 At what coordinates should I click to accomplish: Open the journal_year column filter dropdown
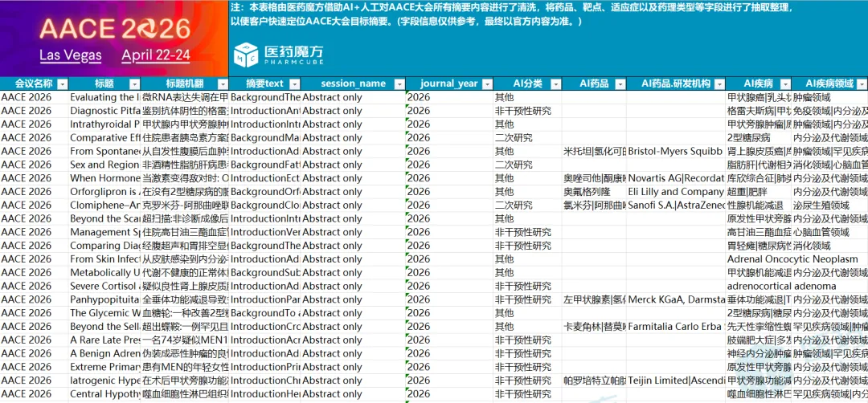[x=487, y=83]
